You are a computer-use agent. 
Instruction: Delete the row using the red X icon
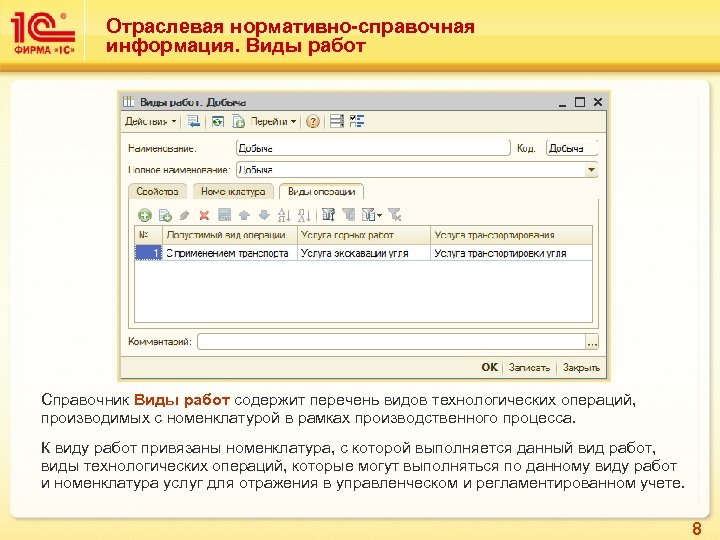204,215
